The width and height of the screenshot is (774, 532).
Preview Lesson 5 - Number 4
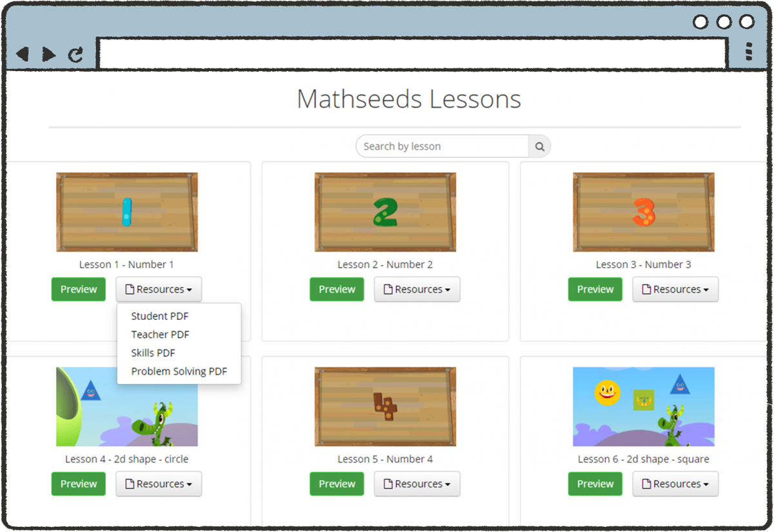(x=337, y=484)
